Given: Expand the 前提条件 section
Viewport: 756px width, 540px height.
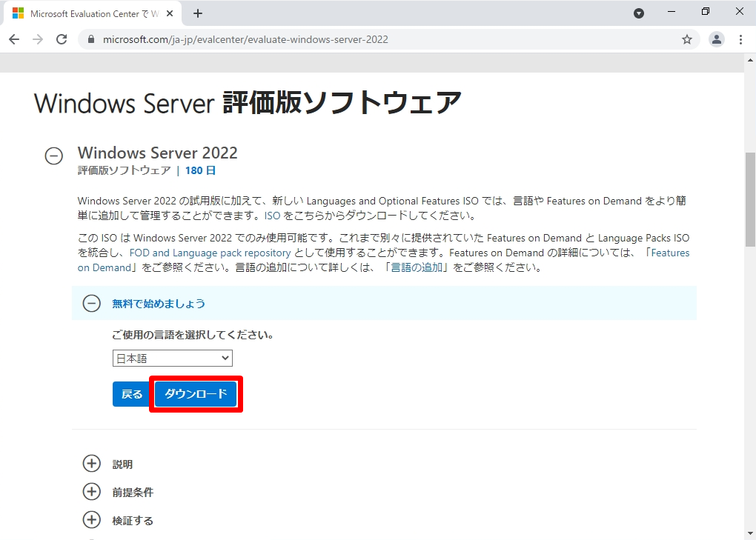Looking at the screenshot, I should (x=92, y=492).
